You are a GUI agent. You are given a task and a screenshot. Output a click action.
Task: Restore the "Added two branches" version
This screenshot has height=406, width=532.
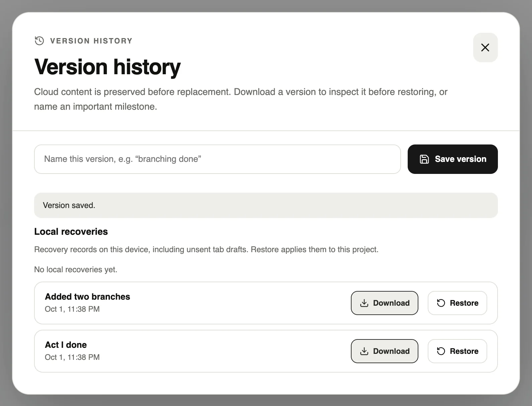coord(457,303)
